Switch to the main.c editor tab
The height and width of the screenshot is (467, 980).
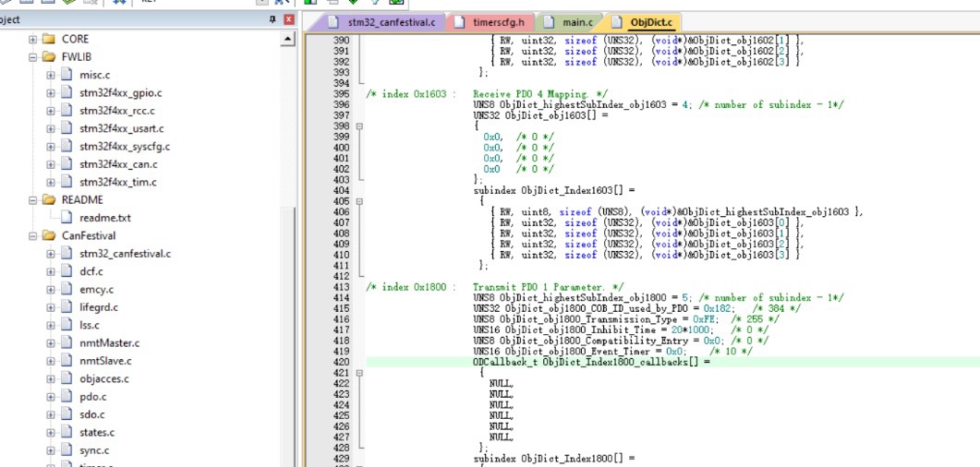point(569,22)
